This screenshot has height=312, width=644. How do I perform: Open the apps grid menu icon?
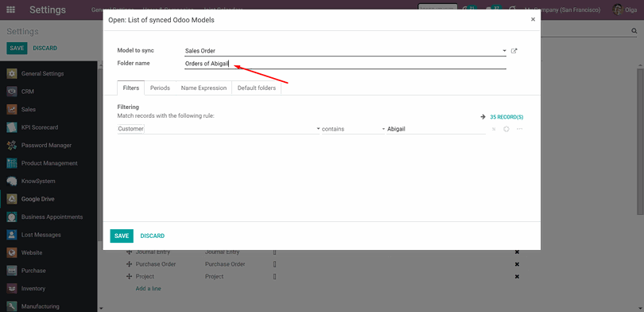pyautogui.click(x=11, y=10)
